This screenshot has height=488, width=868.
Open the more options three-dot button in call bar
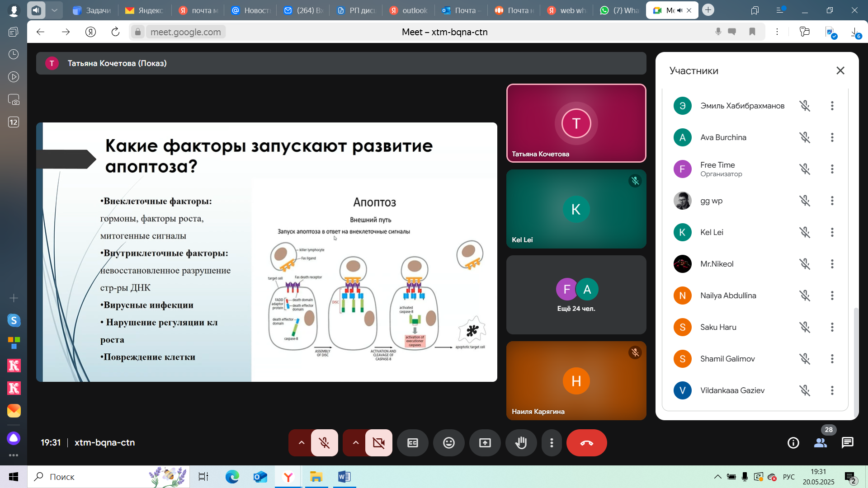pyautogui.click(x=552, y=443)
